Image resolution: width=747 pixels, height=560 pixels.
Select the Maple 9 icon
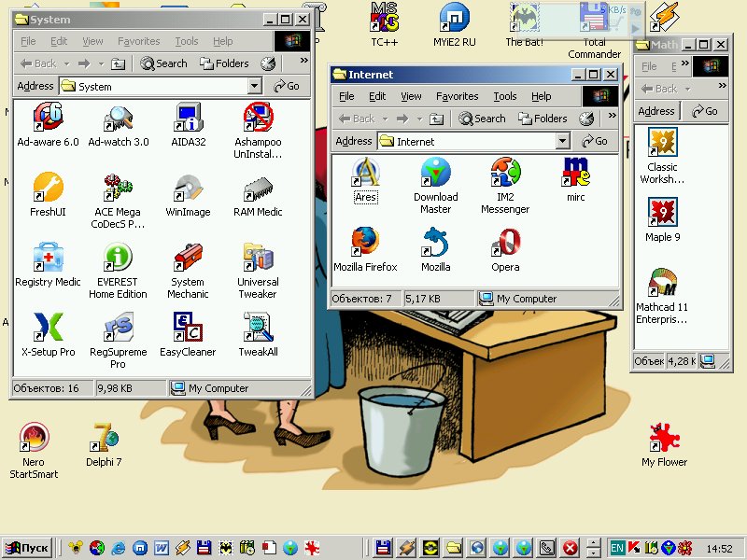point(662,214)
